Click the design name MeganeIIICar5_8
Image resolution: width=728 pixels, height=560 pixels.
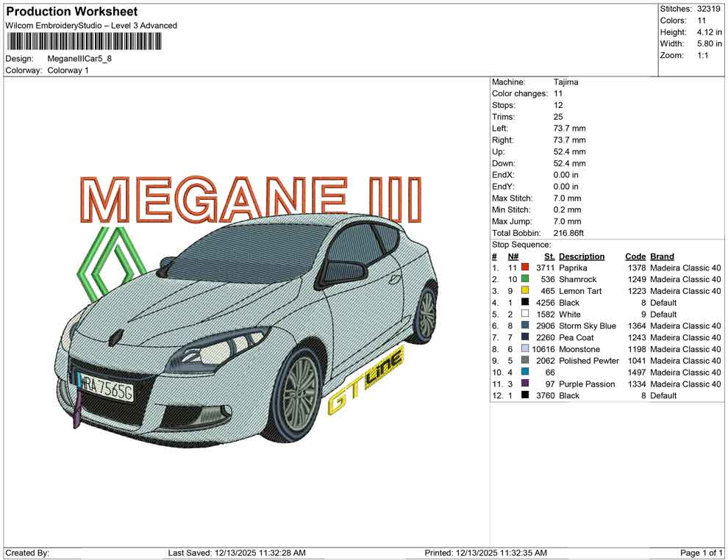[81, 60]
